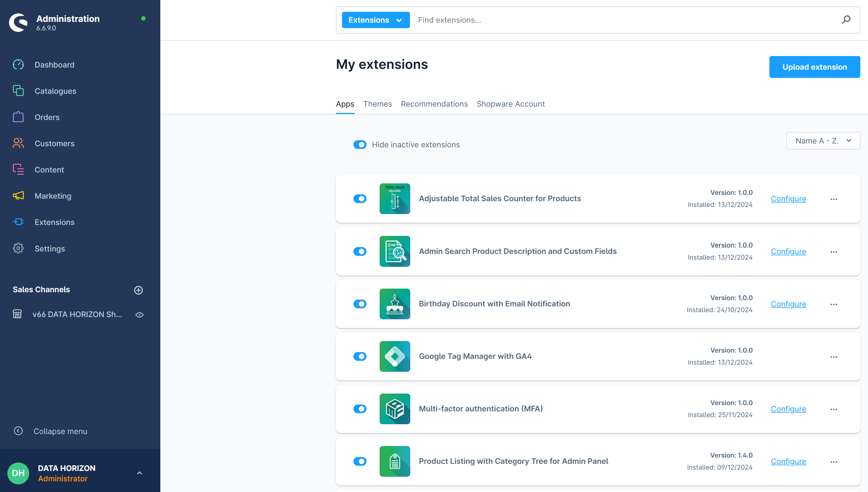The image size is (868, 492).
Task: Click the Adjustable Total Sales Counter app icon
Action: (395, 199)
